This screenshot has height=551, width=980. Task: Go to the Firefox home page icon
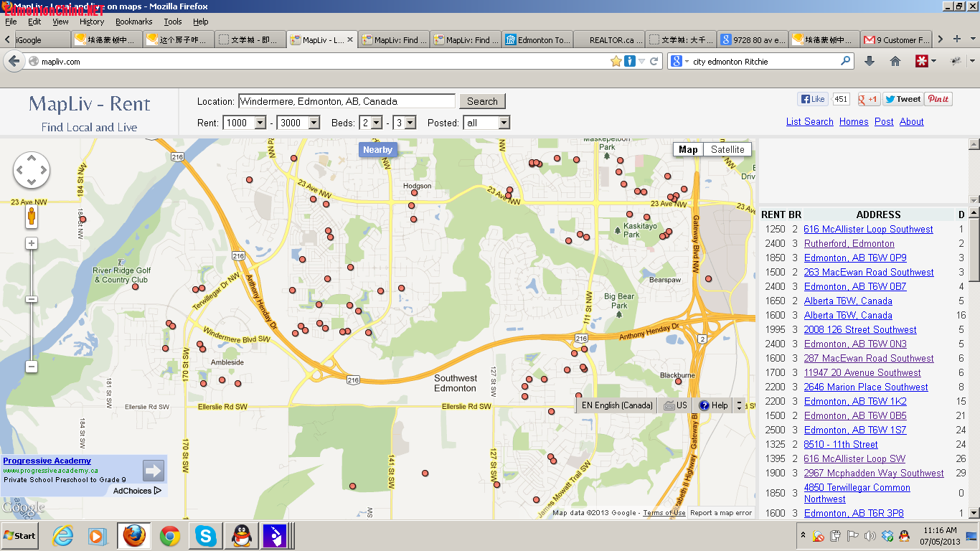895,62
